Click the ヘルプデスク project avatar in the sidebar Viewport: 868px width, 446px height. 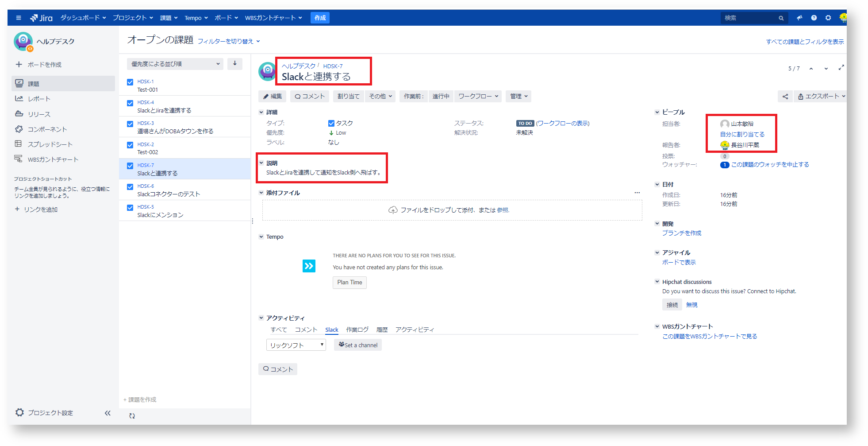click(x=23, y=42)
